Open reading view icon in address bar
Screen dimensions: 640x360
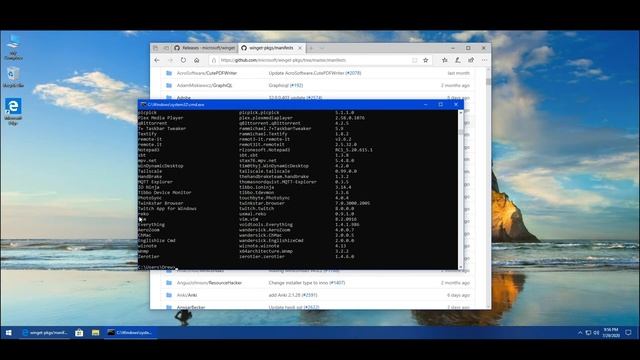click(x=415, y=60)
